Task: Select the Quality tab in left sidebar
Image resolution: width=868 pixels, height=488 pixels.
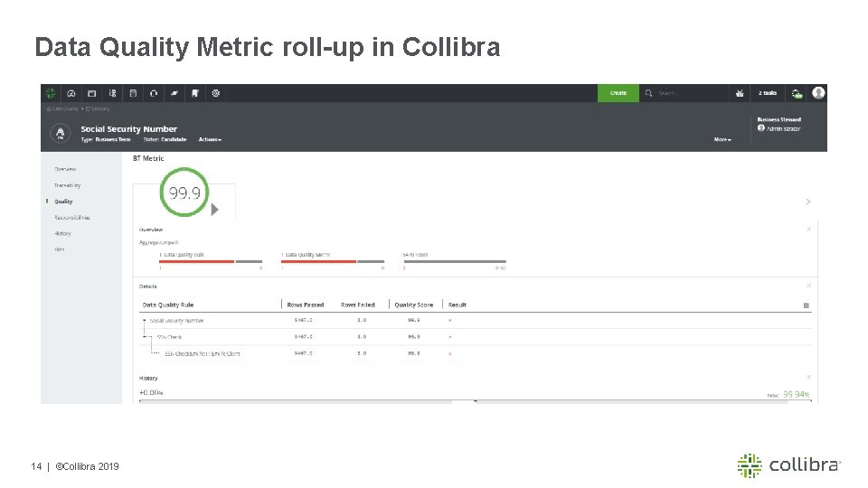Action: pos(63,202)
